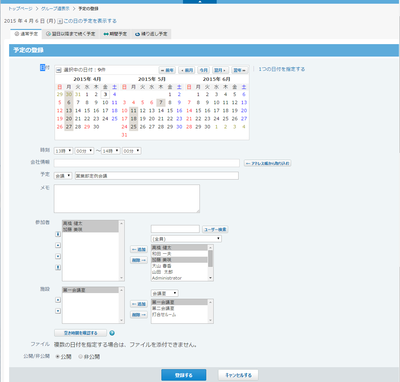
Task: Click the next month calendar button
Action: pos(220,70)
